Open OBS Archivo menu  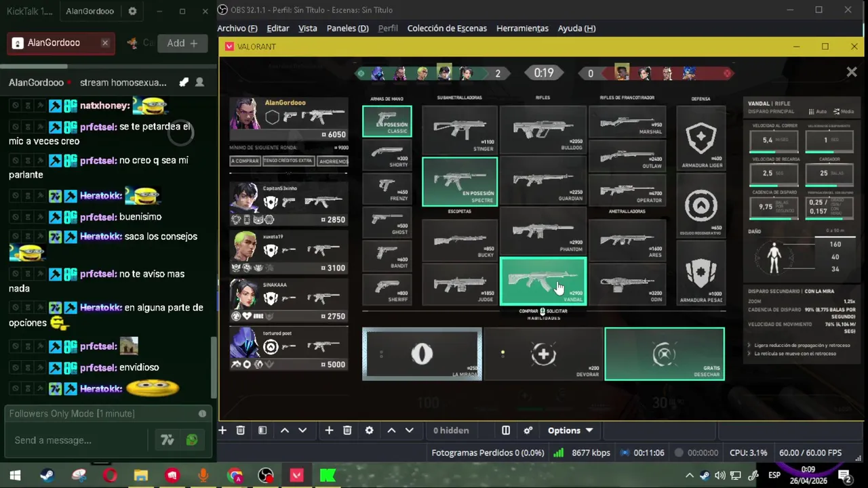pyautogui.click(x=237, y=28)
